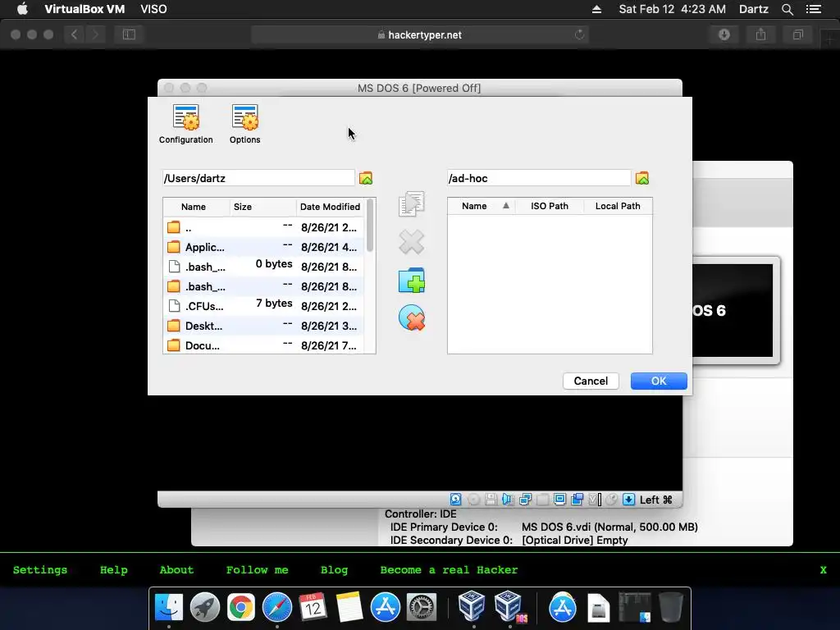The height and width of the screenshot is (630, 840).
Task: Select the Deskt... folder row
Action: coord(263,326)
